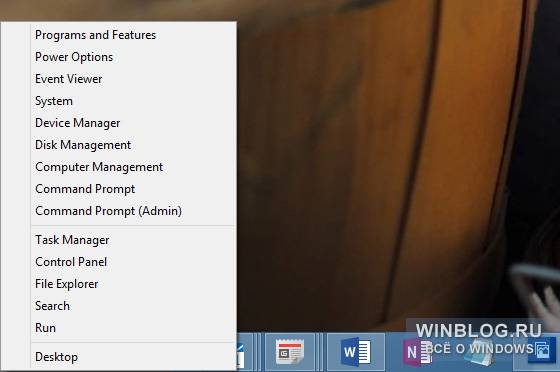The width and height of the screenshot is (560, 372).
Task: Click the news reader taskbar icon
Action: point(290,352)
